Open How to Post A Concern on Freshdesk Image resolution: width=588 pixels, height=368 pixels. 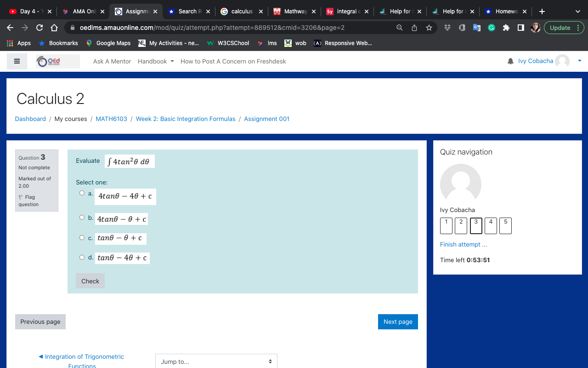[x=233, y=61]
